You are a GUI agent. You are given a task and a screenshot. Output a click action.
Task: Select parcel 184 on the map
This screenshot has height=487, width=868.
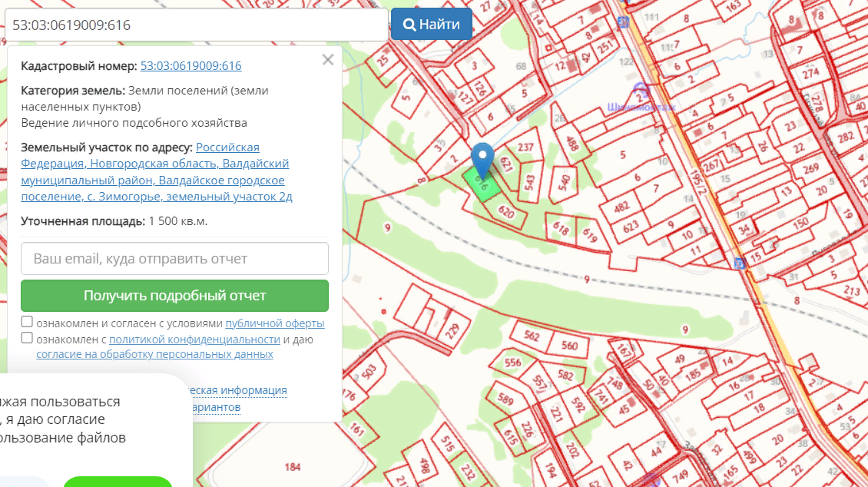(293, 466)
